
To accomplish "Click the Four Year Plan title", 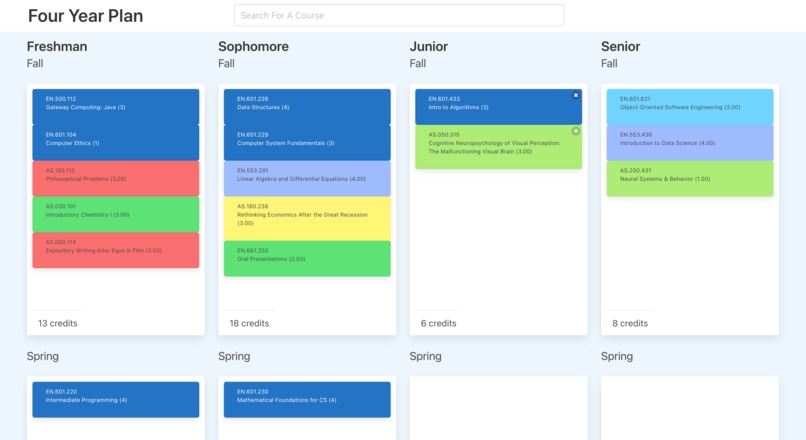I will point(85,16).
